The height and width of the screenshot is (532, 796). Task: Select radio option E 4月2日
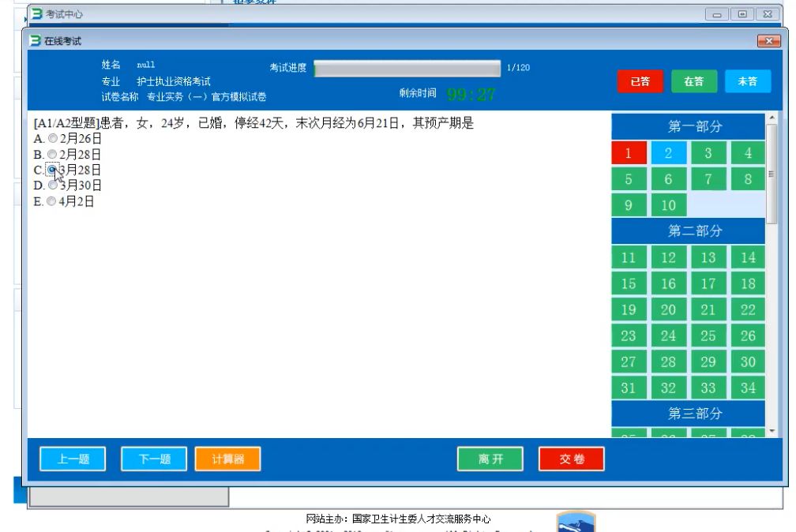pos(51,201)
